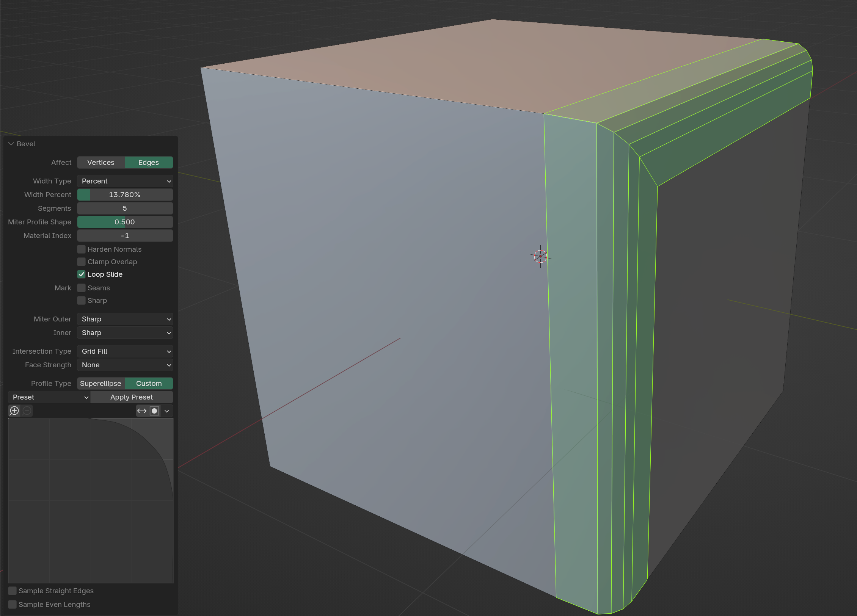Click the Apply Preset button

tap(132, 397)
